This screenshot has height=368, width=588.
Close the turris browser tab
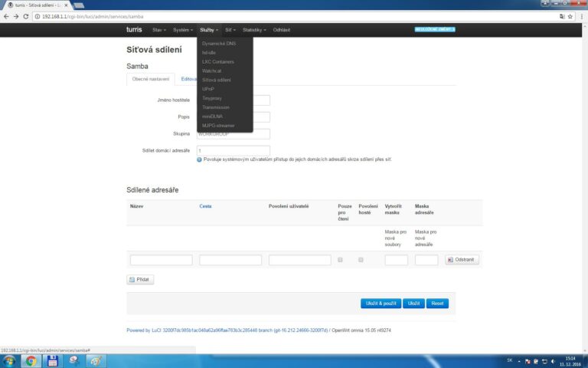pos(66,5)
